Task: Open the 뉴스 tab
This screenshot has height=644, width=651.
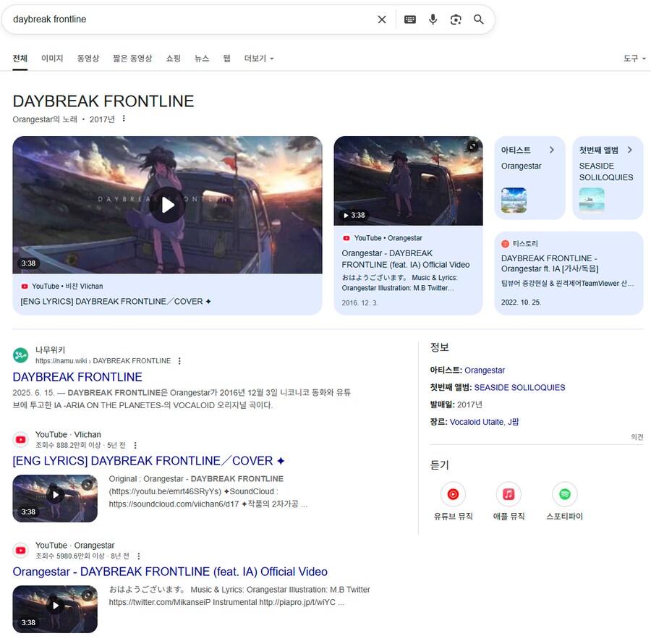Action: [x=202, y=59]
